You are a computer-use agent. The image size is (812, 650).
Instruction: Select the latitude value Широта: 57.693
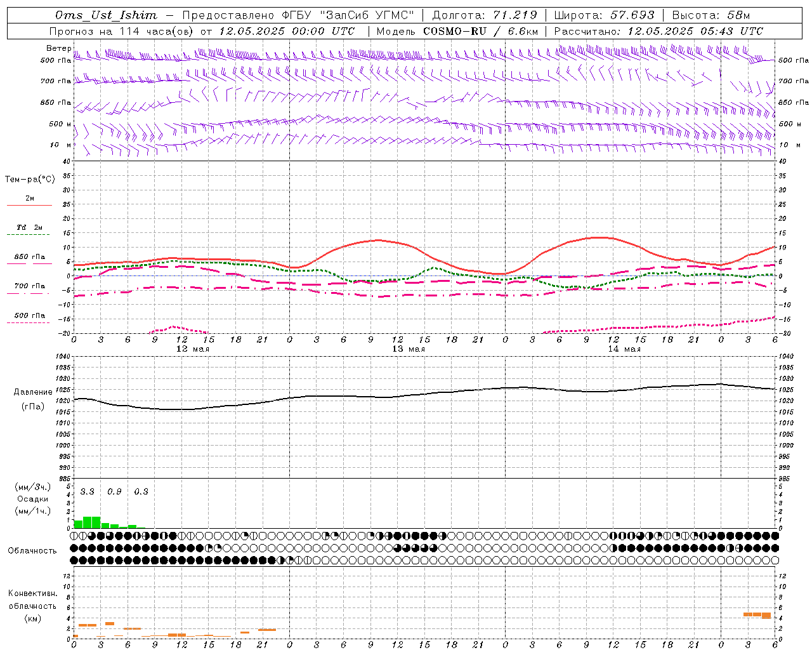(x=605, y=15)
